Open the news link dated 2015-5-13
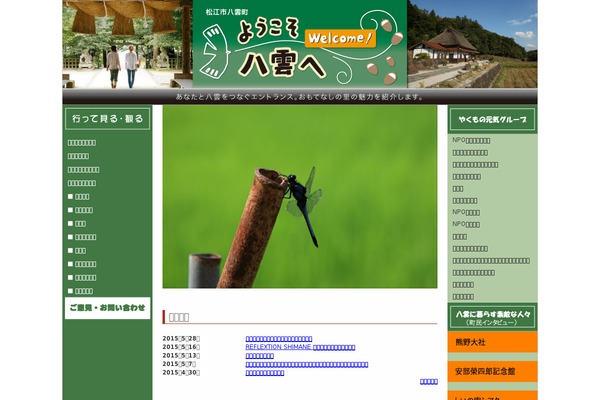600x400 pixels. 259,356
